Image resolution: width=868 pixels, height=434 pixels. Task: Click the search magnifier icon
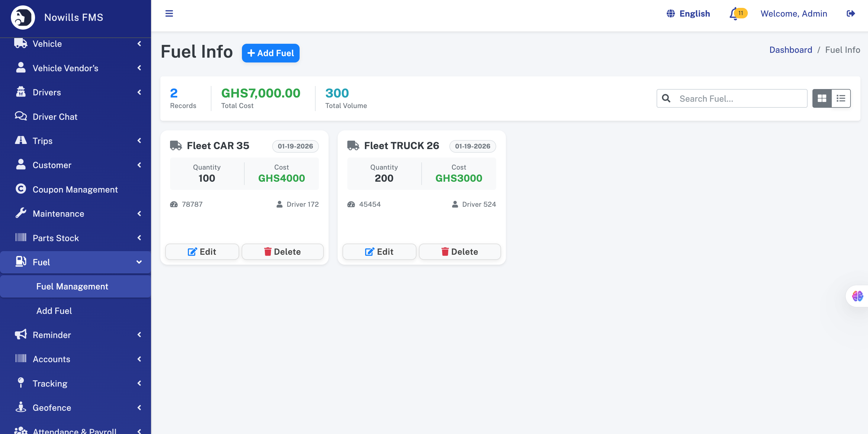click(x=666, y=98)
